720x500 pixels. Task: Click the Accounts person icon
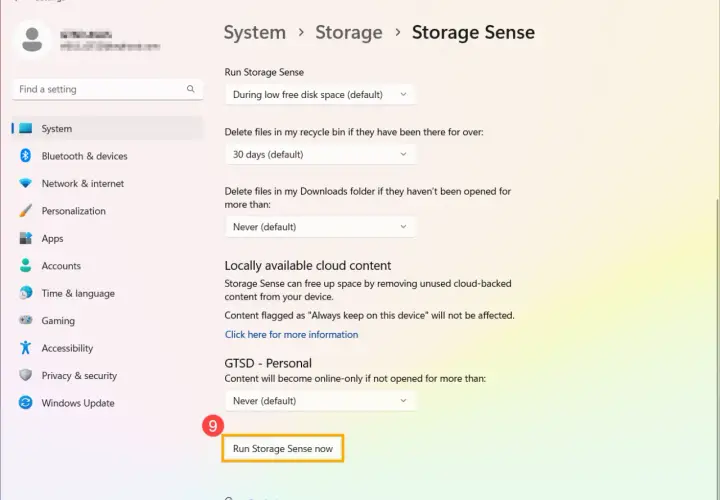tap(26, 265)
